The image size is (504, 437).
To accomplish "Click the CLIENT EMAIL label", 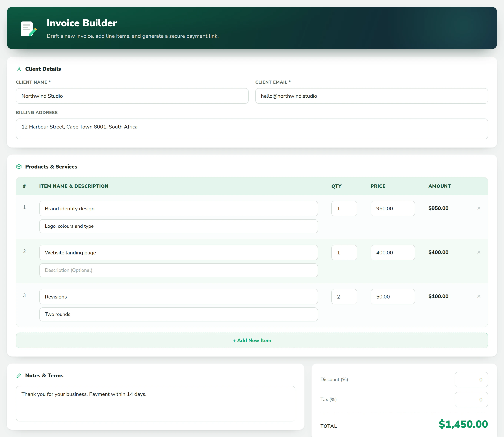I will point(273,82).
